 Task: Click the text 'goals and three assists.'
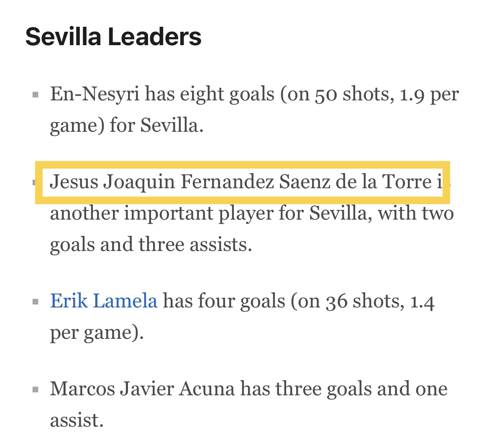151,245
